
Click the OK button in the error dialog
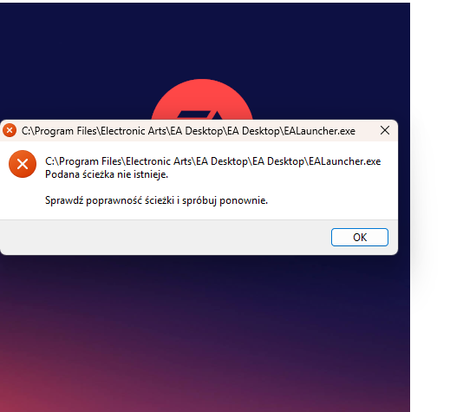(x=360, y=237)
